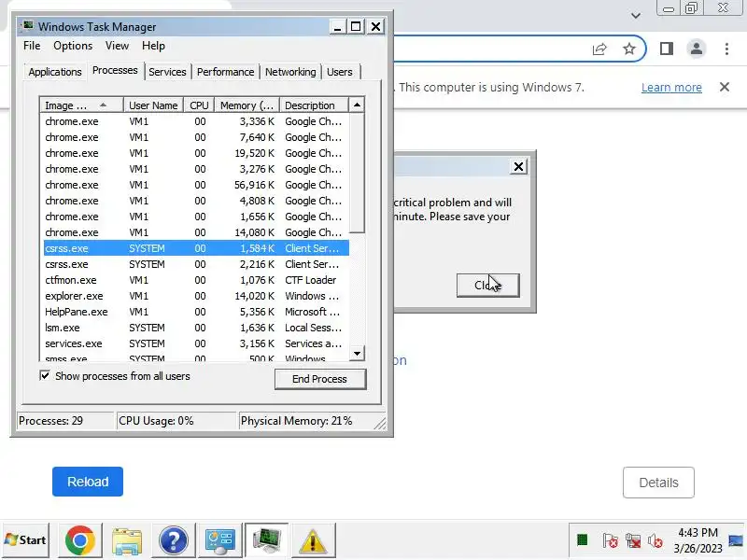Click the process list scrollbar thumb
The height and width of the screenshot is (560, 747).
(x=357, y=173)
